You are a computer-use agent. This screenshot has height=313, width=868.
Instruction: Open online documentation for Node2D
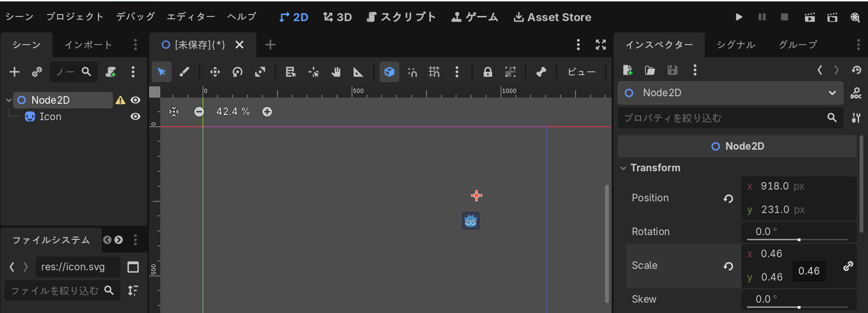coord(856,93)
